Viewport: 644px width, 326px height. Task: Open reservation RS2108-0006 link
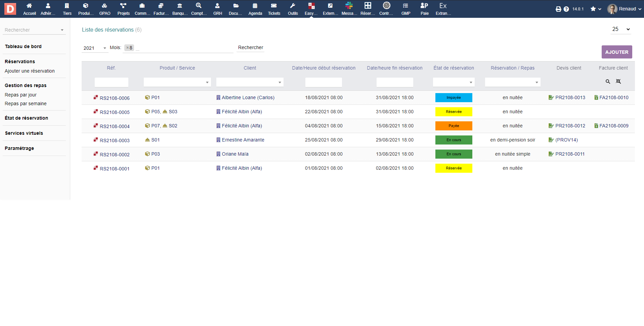pos(115,98)
